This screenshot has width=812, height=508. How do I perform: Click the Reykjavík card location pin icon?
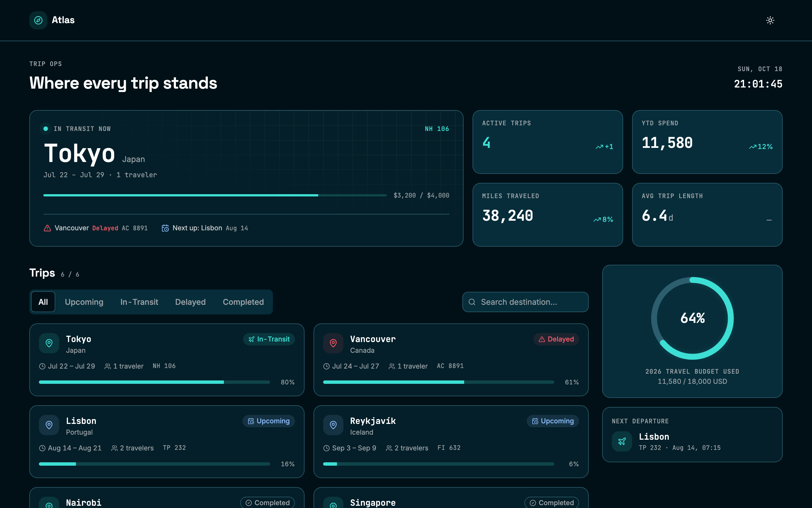[333, 425]
